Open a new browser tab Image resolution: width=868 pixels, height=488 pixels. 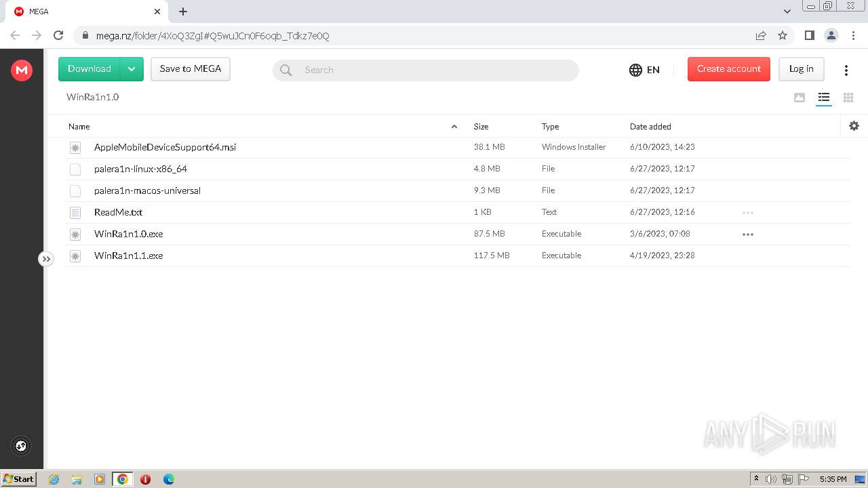(x=183, y=12)
